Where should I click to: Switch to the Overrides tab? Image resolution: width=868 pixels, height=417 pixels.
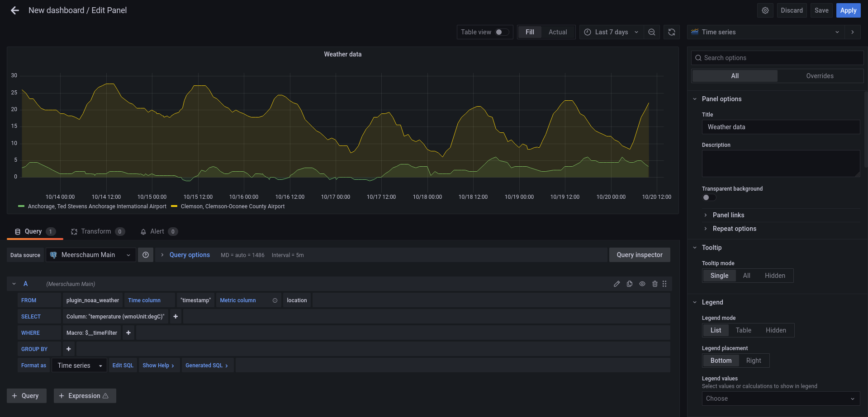[x=819, y=76]
